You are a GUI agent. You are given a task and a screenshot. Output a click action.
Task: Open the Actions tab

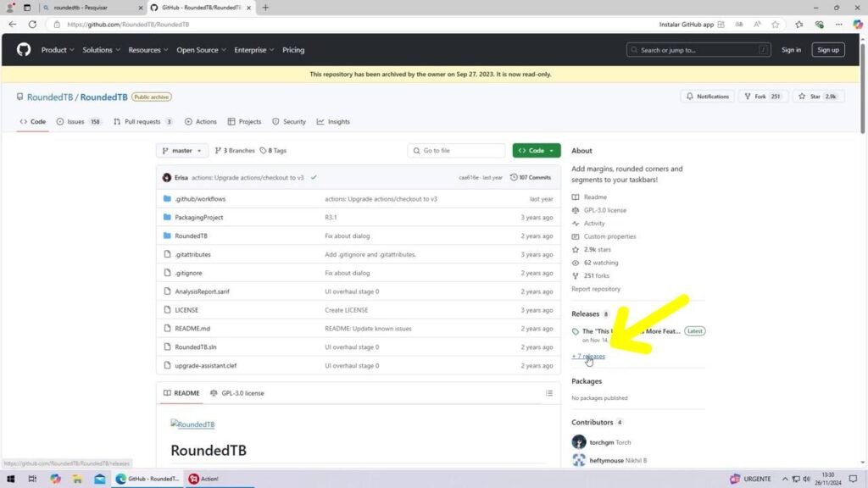coord(200,122)
